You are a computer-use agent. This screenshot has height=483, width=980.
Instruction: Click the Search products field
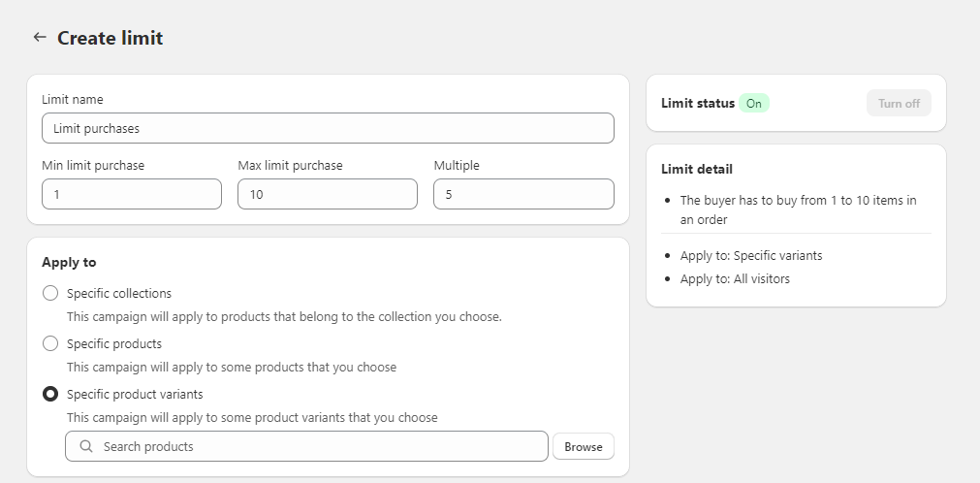click(x=320, y=446)
